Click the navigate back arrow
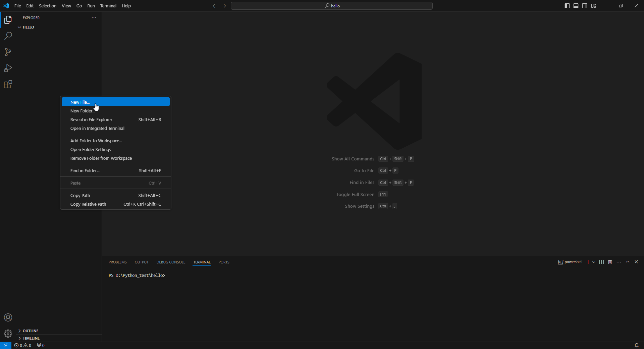The width and height of the screenshot is (644, 349). [215, 6]
